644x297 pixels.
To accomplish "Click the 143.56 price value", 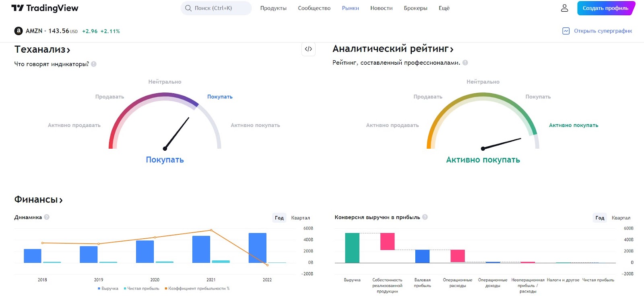I will tap(59, 31).
